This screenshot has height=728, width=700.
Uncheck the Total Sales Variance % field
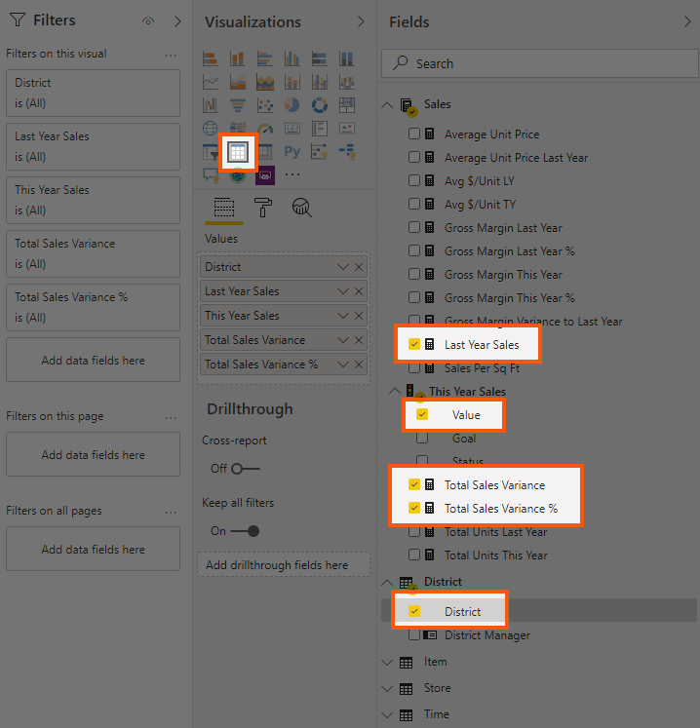pyautogui.click(x=414, y=509)
